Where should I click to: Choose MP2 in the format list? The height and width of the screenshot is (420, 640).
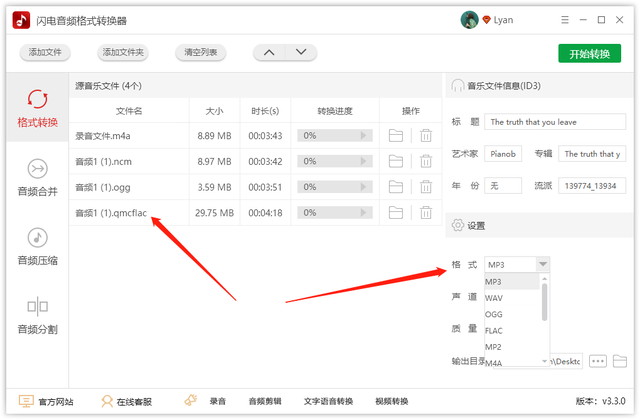512,347
